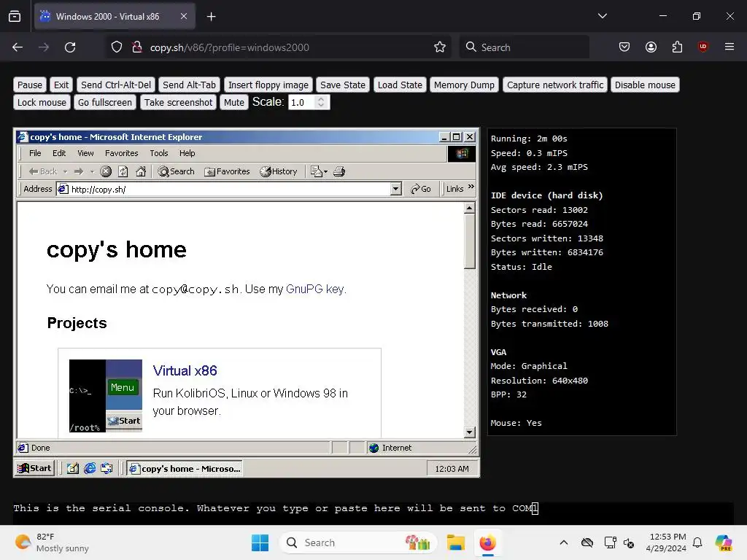Open Virtual x86 project link

point(185,370)
